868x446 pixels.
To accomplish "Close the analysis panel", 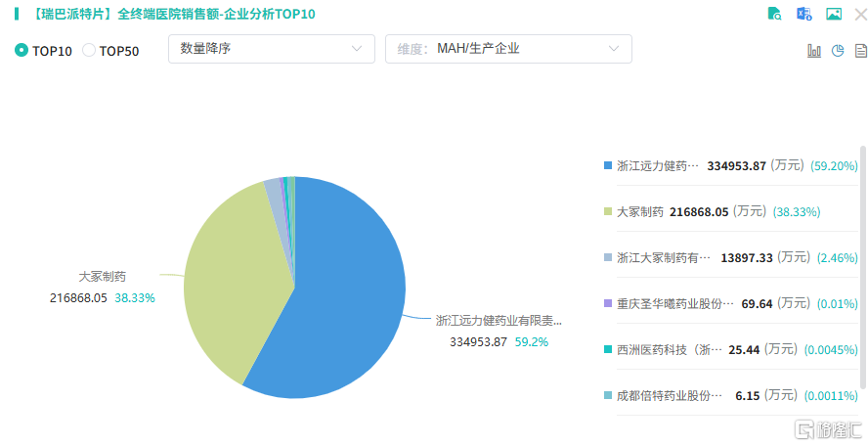I will coord(861,14).
